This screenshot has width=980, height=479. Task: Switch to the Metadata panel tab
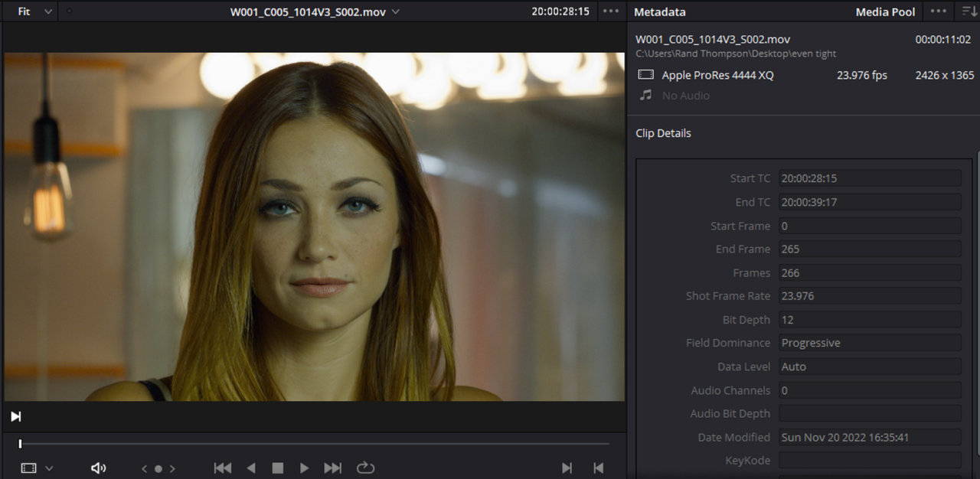[660, 11]
